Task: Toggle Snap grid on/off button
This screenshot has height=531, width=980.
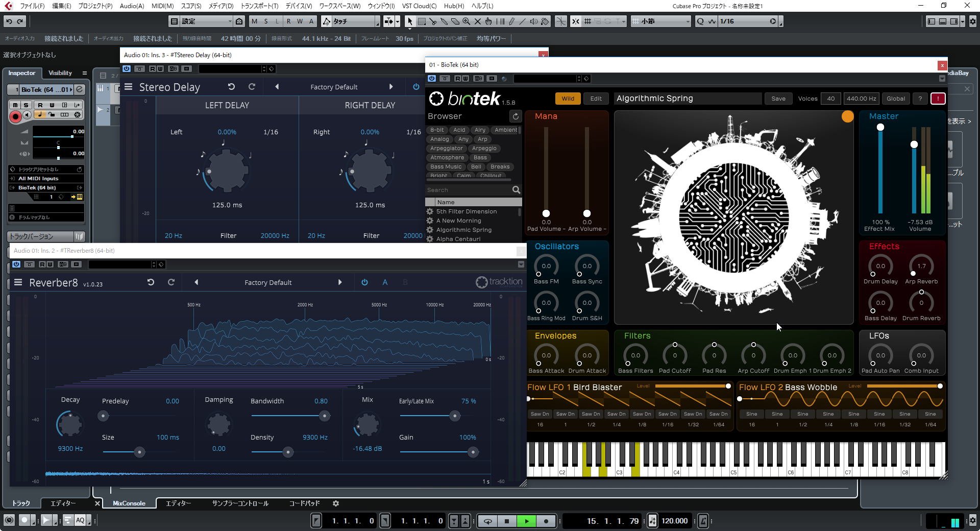Action: (575, 21)
